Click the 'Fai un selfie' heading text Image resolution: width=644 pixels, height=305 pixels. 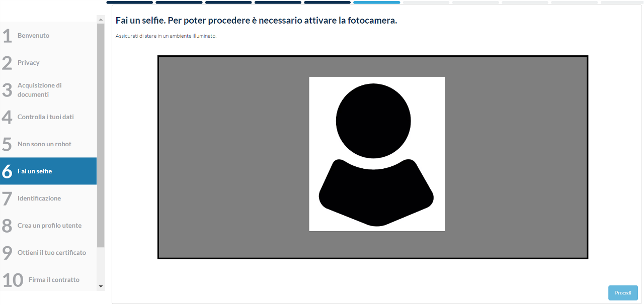coord(256,21)
